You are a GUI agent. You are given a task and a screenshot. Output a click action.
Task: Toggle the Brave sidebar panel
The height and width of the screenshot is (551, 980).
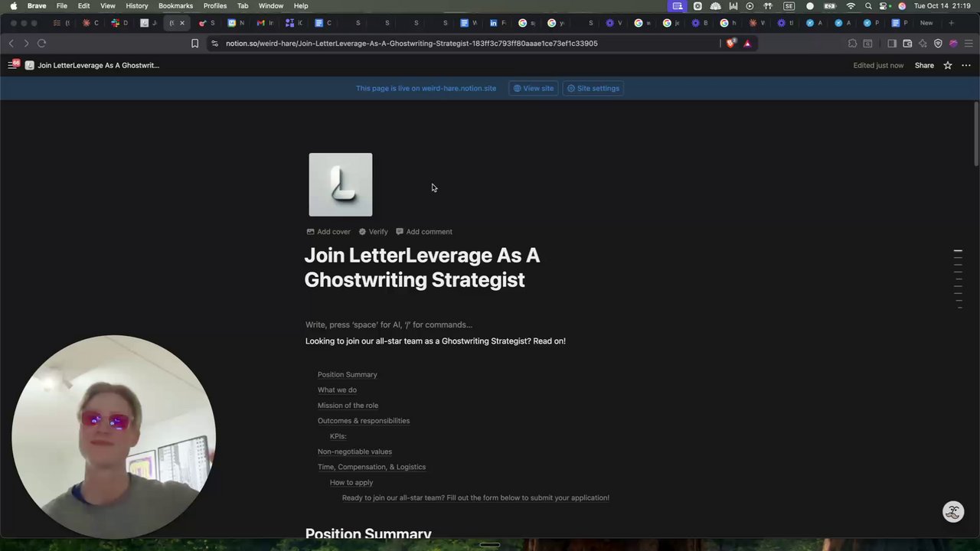[x=892, y=44]
